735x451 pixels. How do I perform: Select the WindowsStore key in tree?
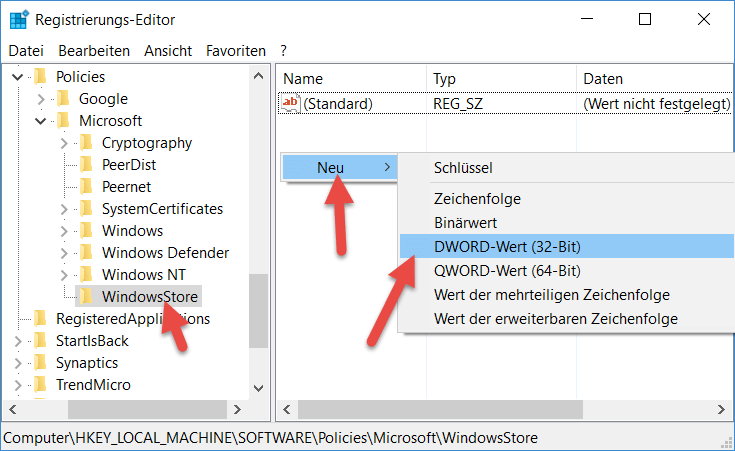150,297
